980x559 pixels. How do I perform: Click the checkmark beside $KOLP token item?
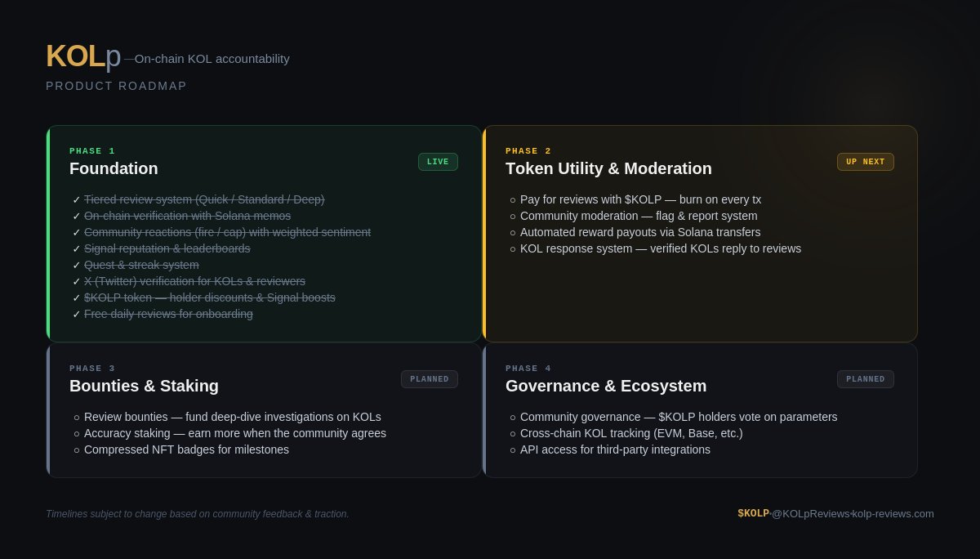pos(77,297)
